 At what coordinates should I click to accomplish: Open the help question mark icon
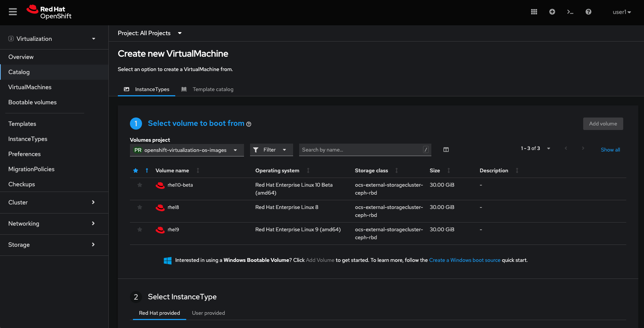click(588, 12)
